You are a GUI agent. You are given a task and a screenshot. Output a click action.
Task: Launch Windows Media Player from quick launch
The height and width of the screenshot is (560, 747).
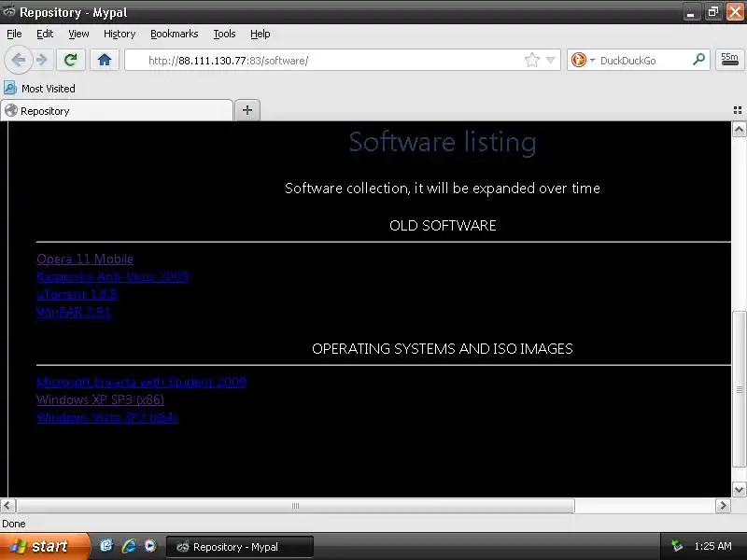(x=150, y=546)
